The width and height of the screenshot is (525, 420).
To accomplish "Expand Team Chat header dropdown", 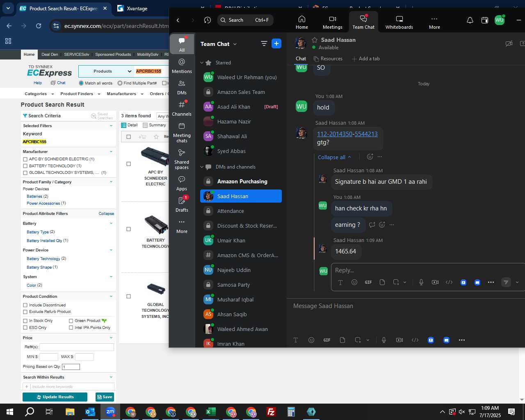I will [235, 44].
